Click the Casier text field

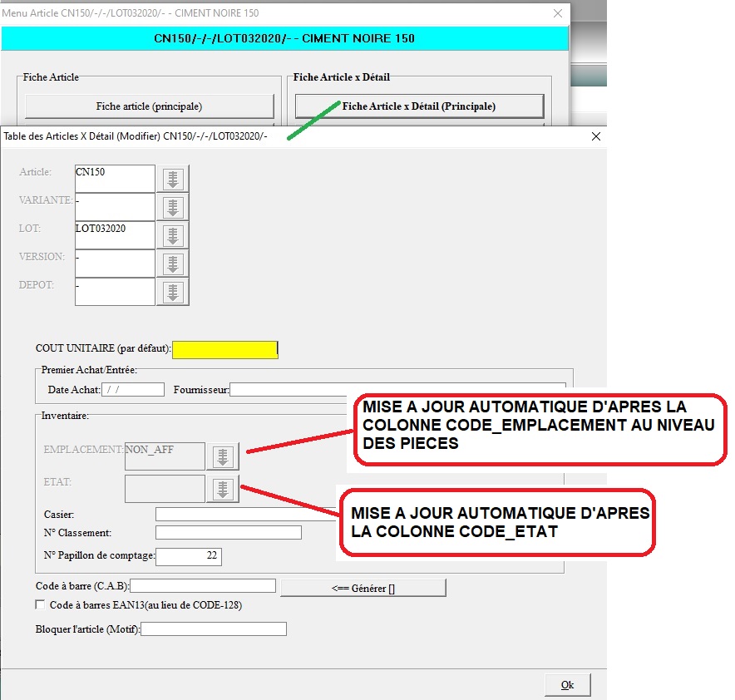(x=245, y=514)
